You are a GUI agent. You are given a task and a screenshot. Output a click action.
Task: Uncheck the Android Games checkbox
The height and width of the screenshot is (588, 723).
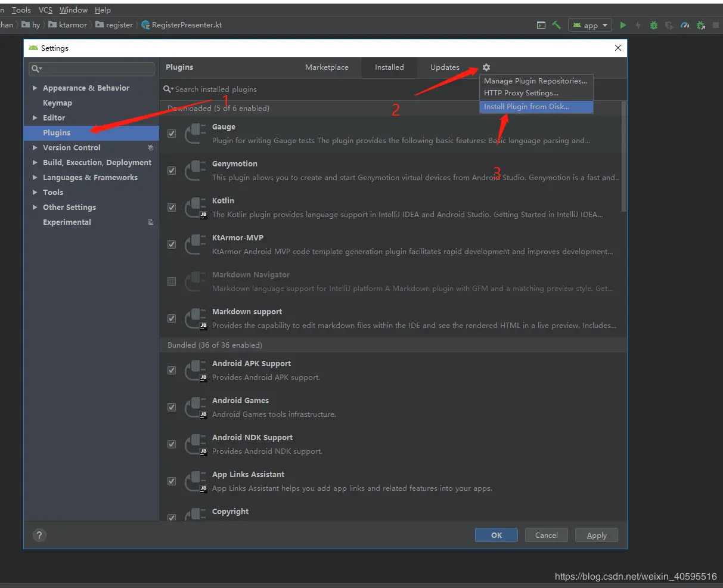tap(172, 407)
